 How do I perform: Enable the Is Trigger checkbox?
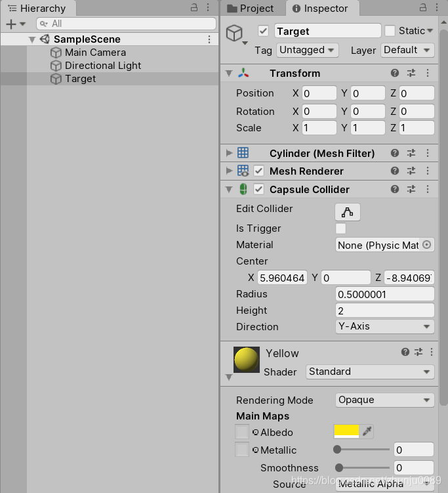pos(340,228)
